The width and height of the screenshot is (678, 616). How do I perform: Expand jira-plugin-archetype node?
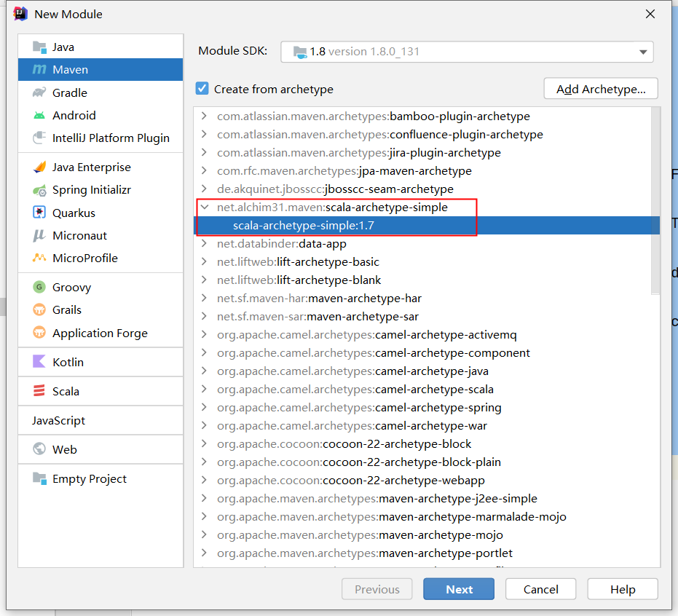[x=204, y=152]
